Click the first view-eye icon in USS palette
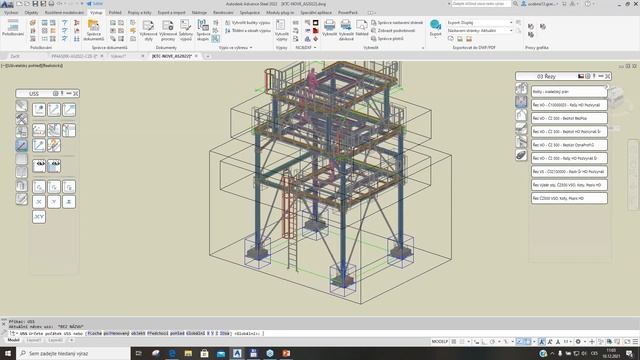 pyautogui.click(x=39, y=165)
